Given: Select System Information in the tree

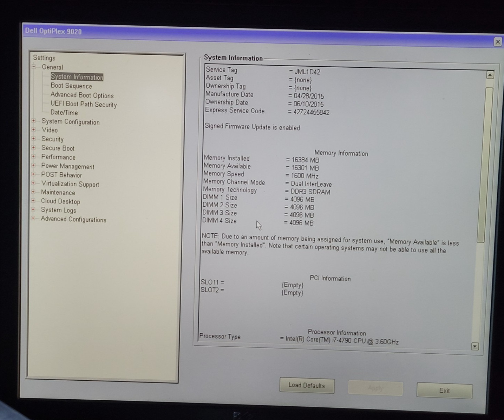Looking at the screenshot, I should [77, 77].
